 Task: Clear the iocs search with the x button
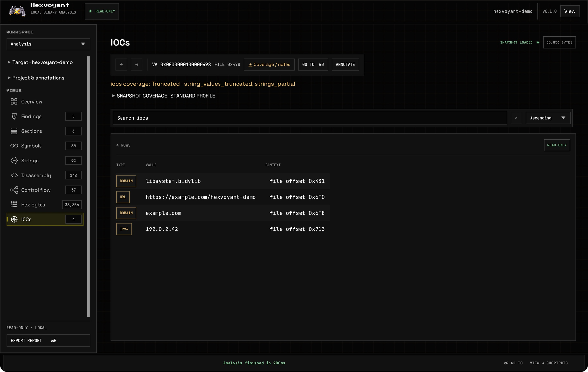tap(516, 118)
